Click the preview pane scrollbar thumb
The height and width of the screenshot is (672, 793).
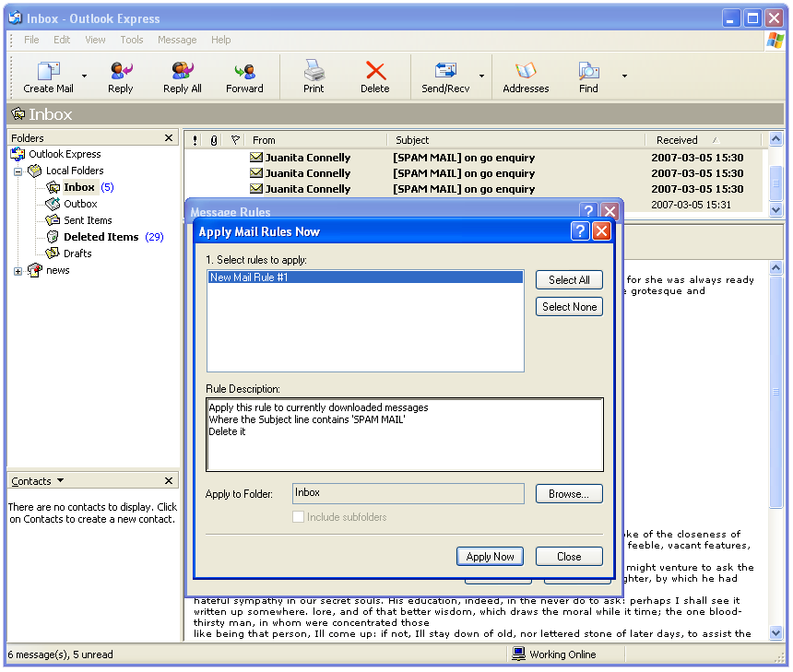click(775, 392)
